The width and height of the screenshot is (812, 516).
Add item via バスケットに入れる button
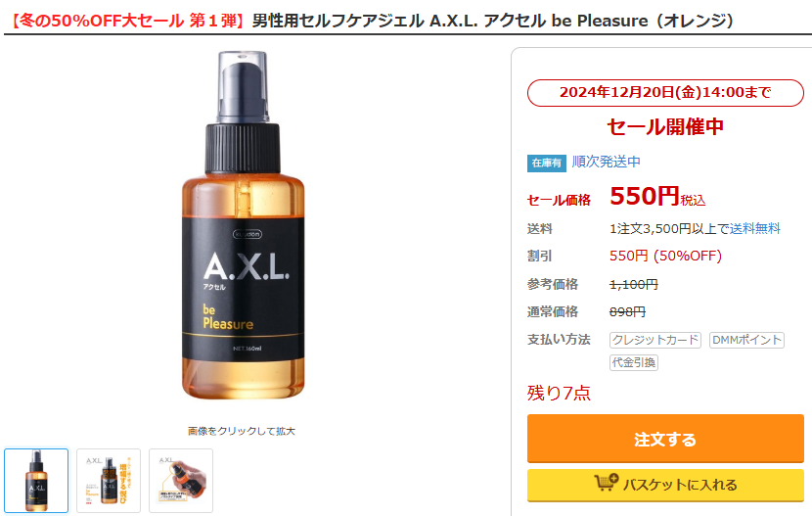tap(665, 485)
